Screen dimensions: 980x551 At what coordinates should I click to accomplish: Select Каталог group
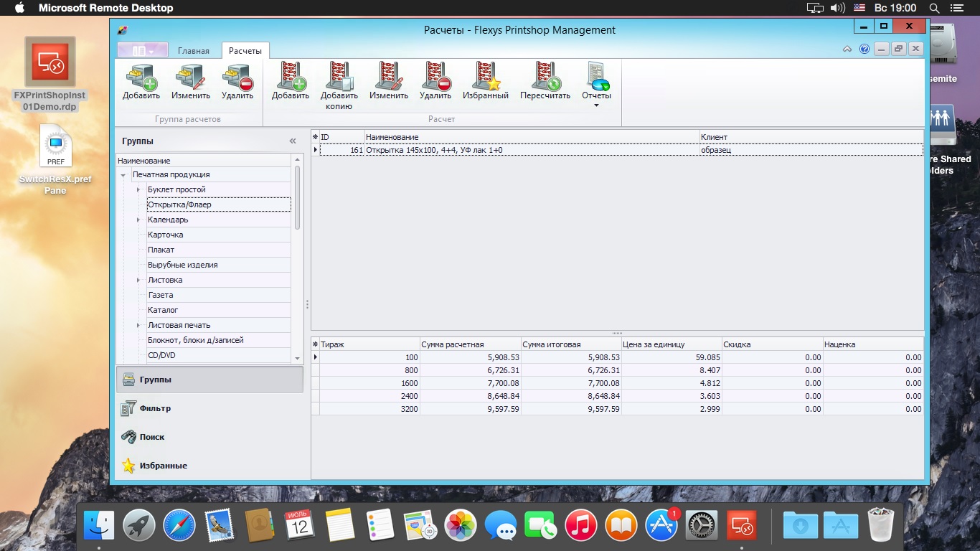tap(219, 310)
